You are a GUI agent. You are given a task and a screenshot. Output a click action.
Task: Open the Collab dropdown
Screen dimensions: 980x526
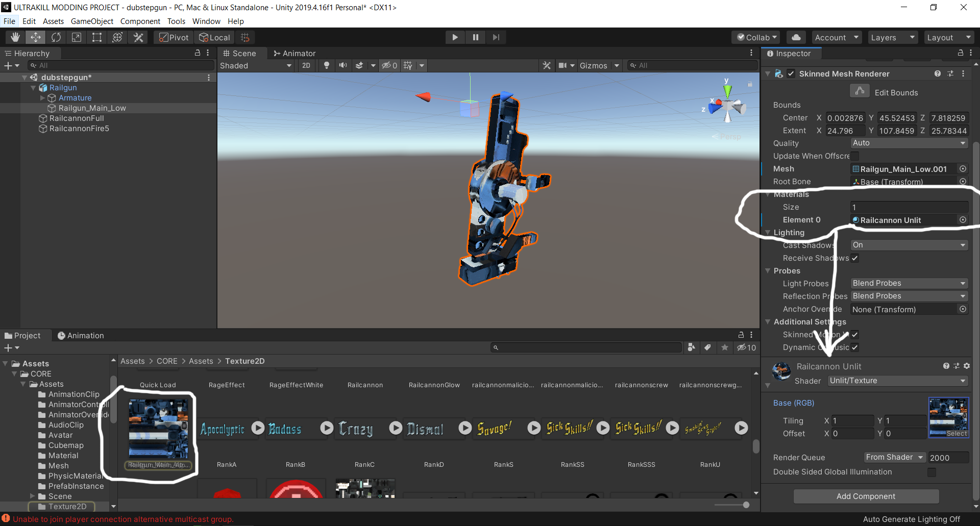tap(756, 37)
